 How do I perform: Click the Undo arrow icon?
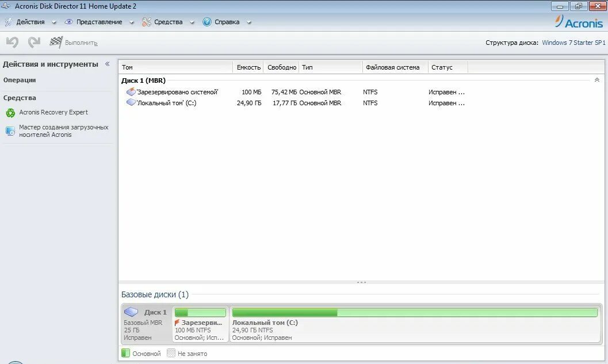pos(13,42)
